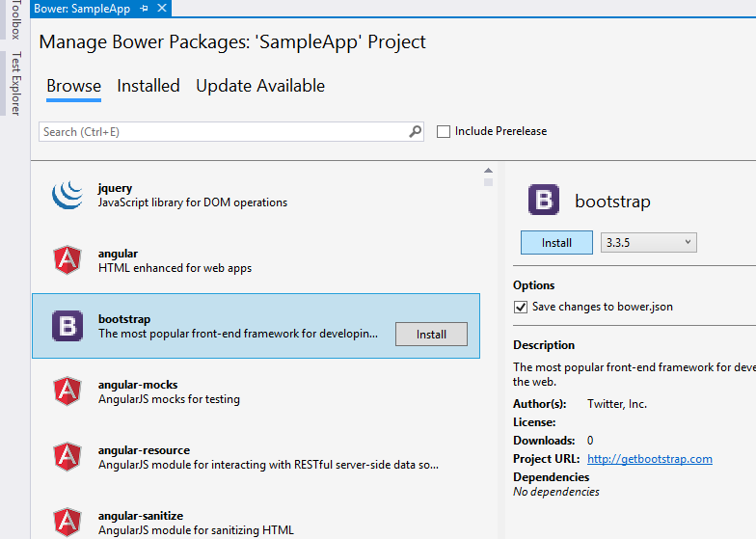Uncheck Save changes to bower.json

(x=522, y=307)
